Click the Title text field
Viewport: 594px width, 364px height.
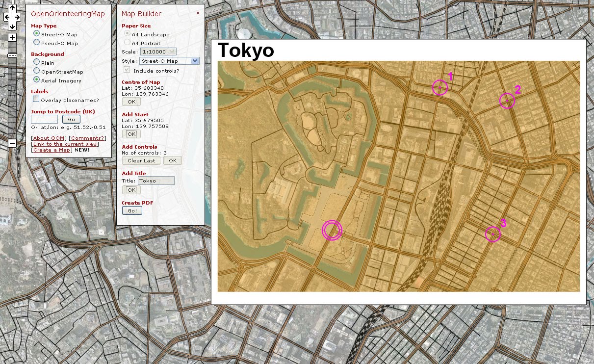(156, 181)
